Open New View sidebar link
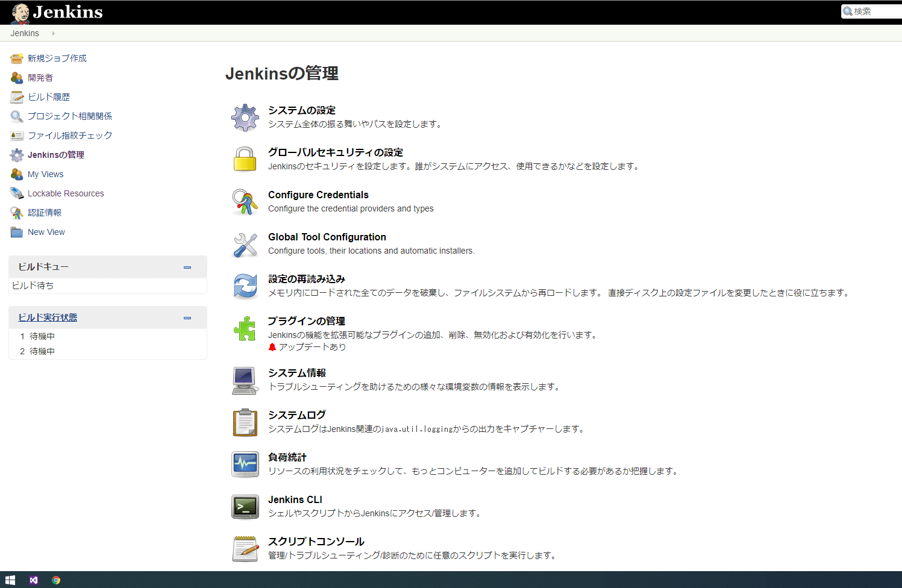 pyautogui.click(x=46, y=232)
